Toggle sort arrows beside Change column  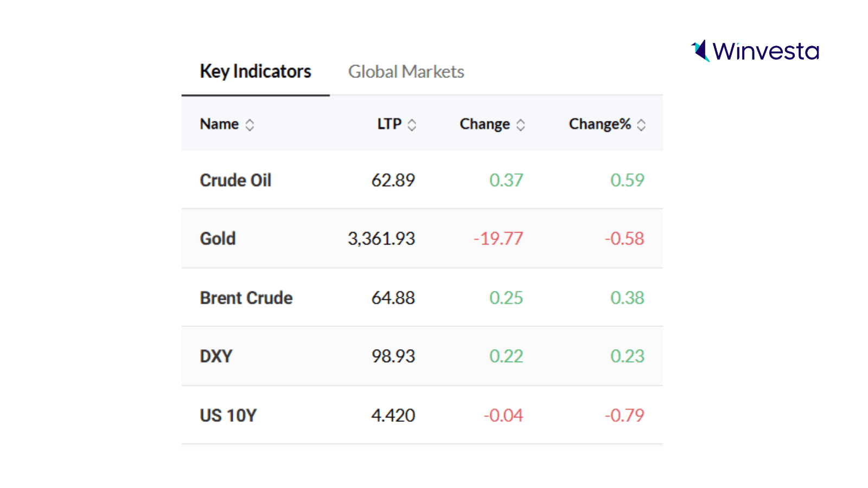521,125
